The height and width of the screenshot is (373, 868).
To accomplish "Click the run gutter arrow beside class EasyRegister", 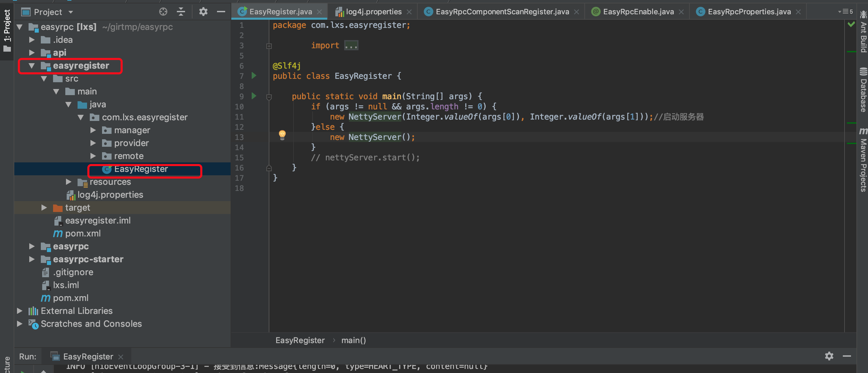I will pyautogui.click(x=254, y=76).
